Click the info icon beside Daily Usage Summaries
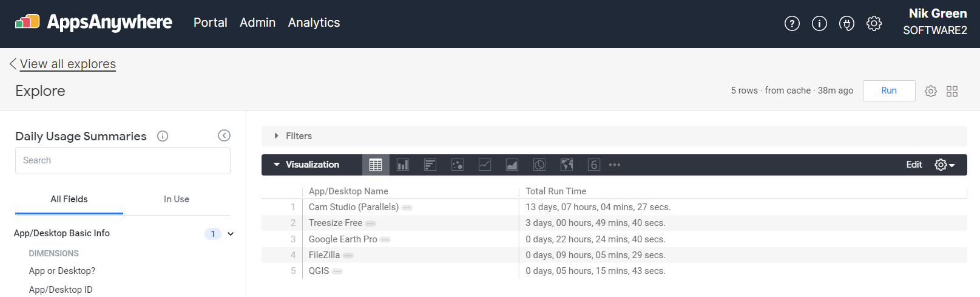The image size is (980, 297). pyautogui.click(x=163, y=136)
